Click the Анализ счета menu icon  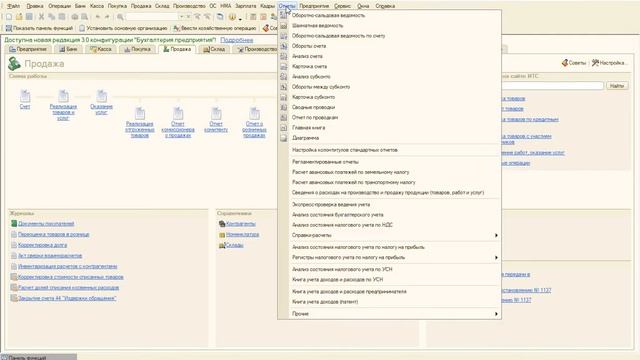point(284,56)
